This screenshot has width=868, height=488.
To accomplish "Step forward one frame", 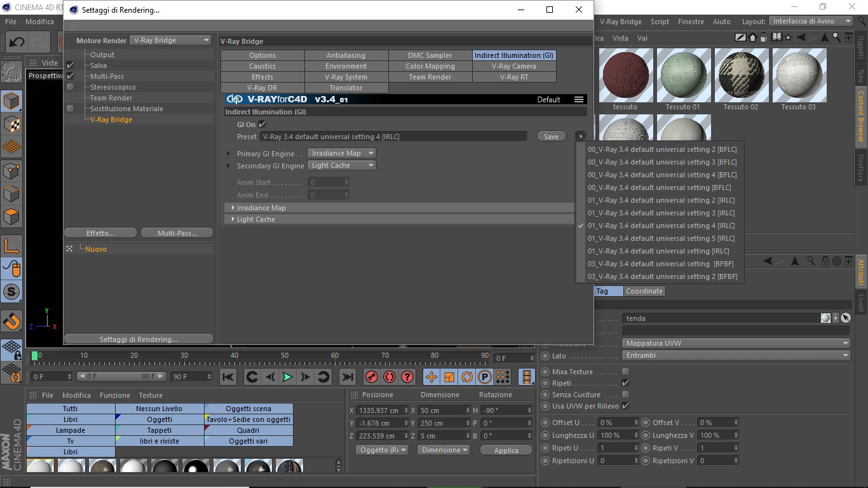I will pos(306,377).
